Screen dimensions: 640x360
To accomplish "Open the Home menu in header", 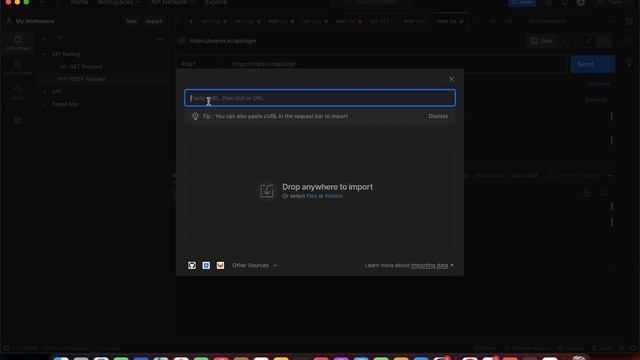I will click(79, 2).
